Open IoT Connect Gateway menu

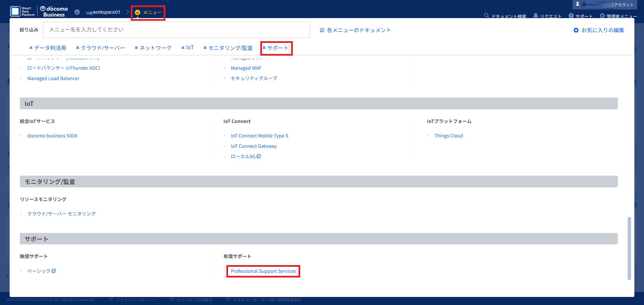coord(254,146)
